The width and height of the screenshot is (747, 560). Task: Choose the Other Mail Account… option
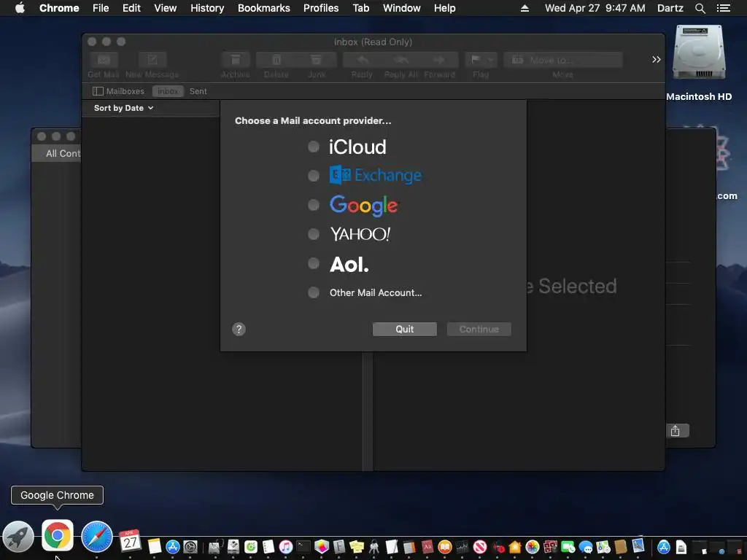pyautogui.click(x=314, y=292)
